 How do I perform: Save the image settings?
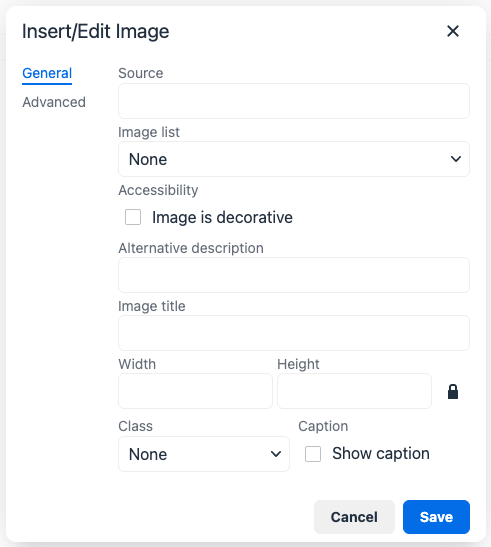coord(436,517)
